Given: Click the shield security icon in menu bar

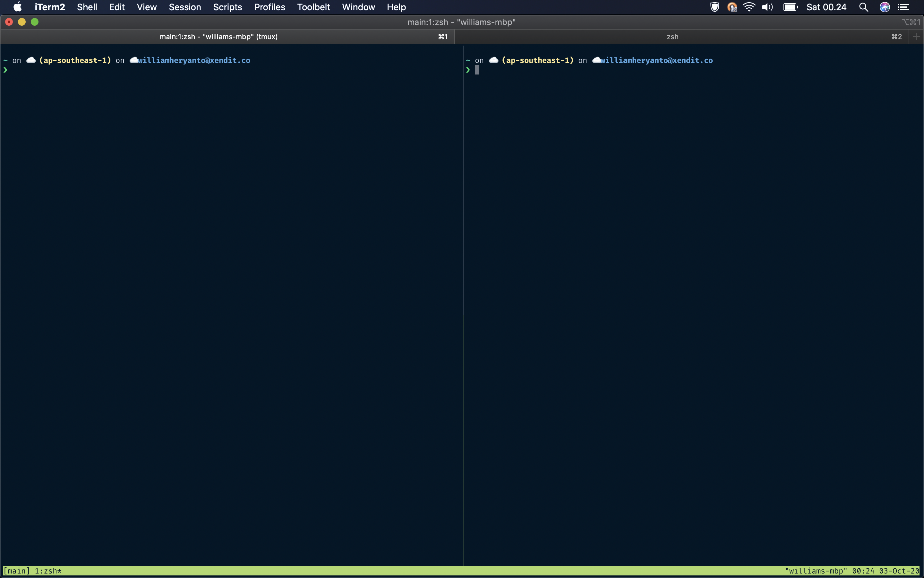Looking at the screenshot, I should [715, 7].
